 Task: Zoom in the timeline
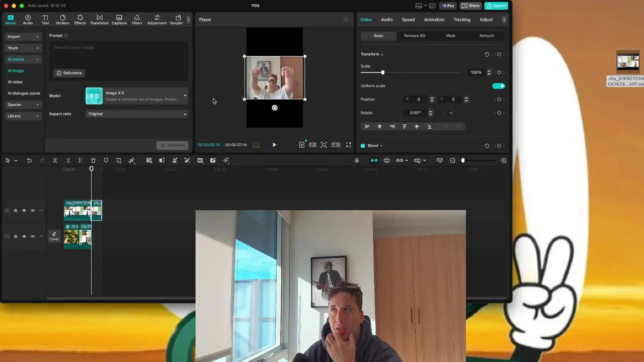504,160
